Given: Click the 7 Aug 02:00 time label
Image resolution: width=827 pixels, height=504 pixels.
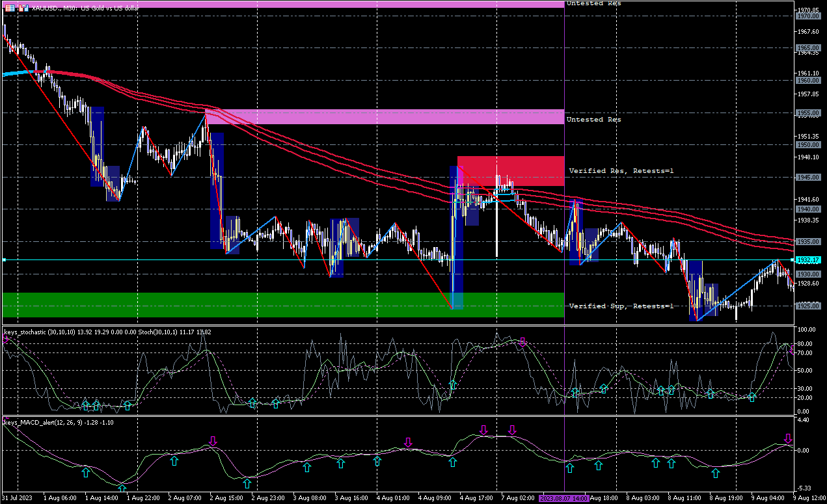Looking at the screenshot, I should click(x=518, y=498).
